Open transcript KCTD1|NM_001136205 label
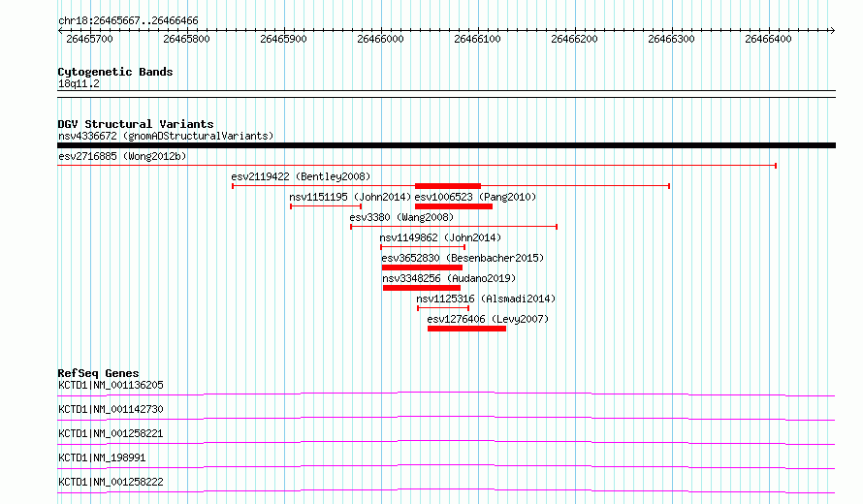This screenshot has height=504, width=863. coord(111,385)
